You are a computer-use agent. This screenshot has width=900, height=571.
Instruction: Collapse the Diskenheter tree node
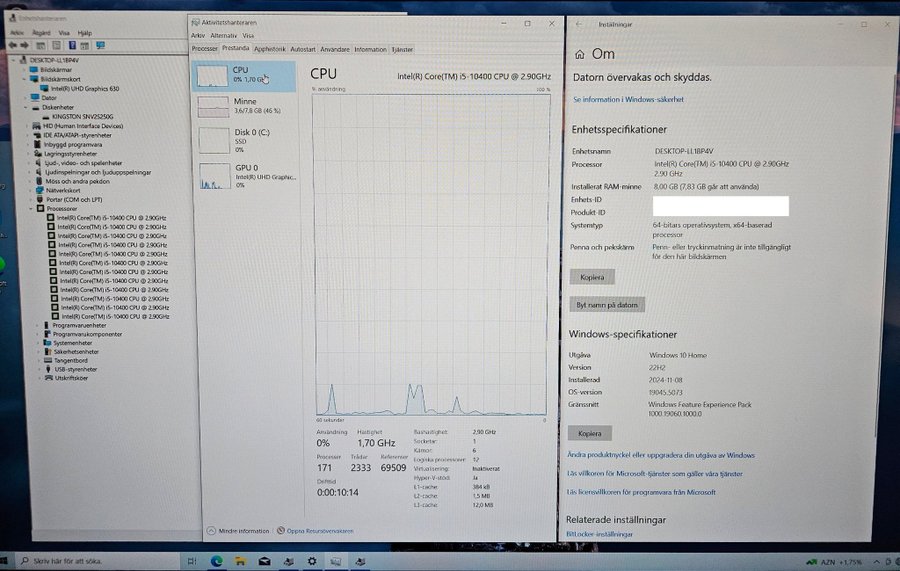coord(23,107)
